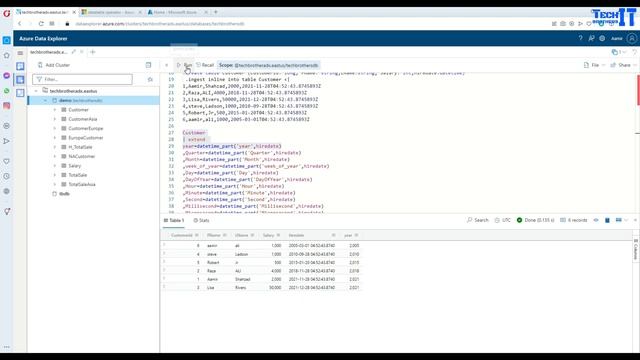Screen dimensions: 640x360
Task: Expand the result row for Lisa
Action: pyautogui.click(x=164, y=287)
